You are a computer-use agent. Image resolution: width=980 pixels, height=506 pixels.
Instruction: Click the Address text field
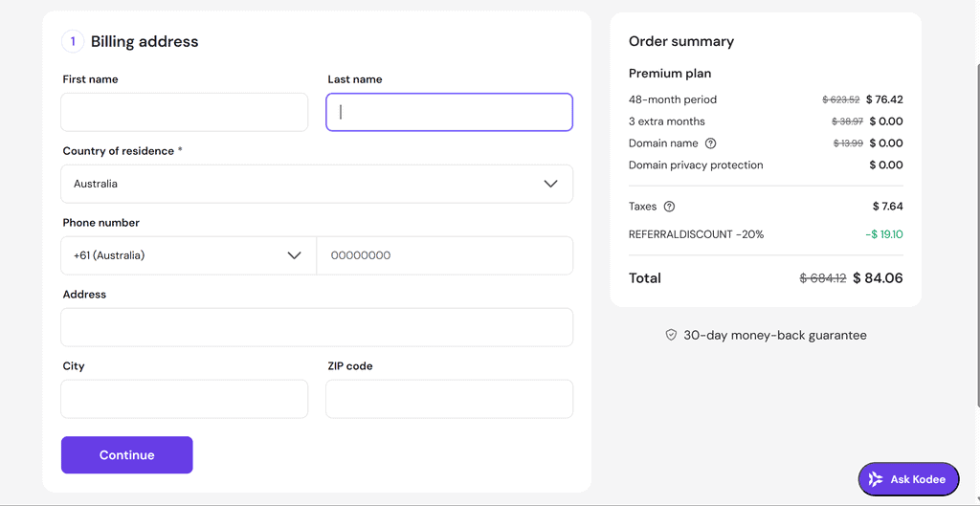point(317,327)
